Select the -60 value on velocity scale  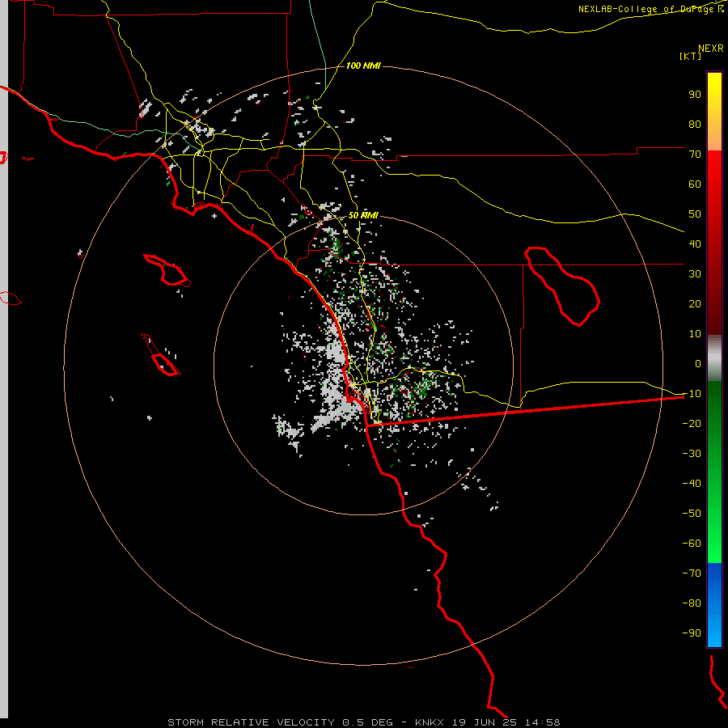692,544
